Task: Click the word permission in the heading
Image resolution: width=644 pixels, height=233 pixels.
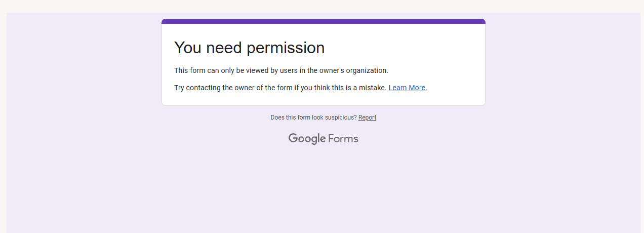Action: click(x=286, y=48)
